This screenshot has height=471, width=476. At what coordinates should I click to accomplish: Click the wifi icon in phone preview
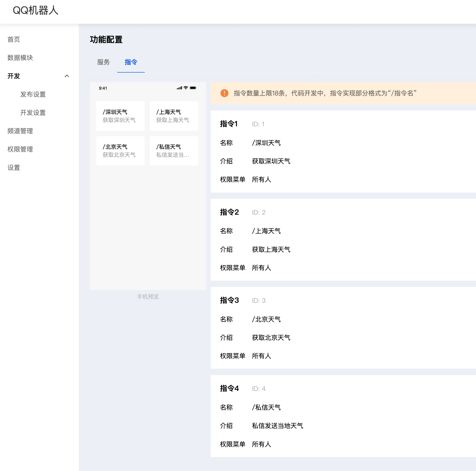click(x=186, y=88)
